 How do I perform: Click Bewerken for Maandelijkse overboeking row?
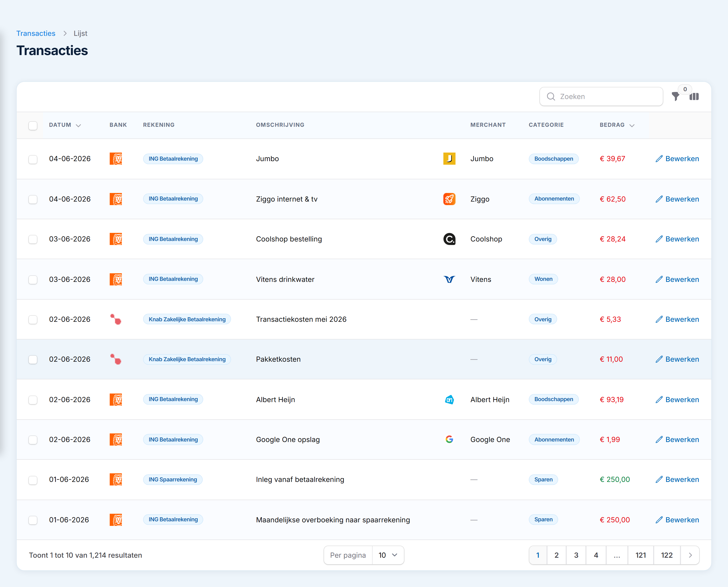(x=677, y=520)
